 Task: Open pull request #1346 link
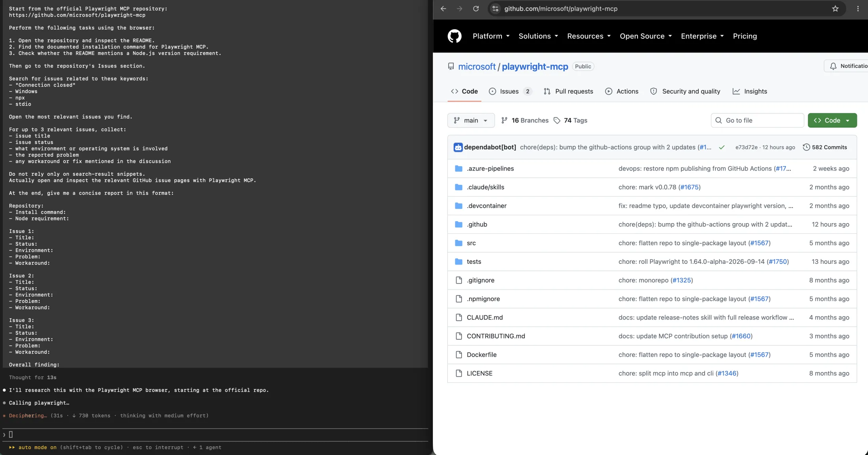pyautogui.click(x=727, y=373)
